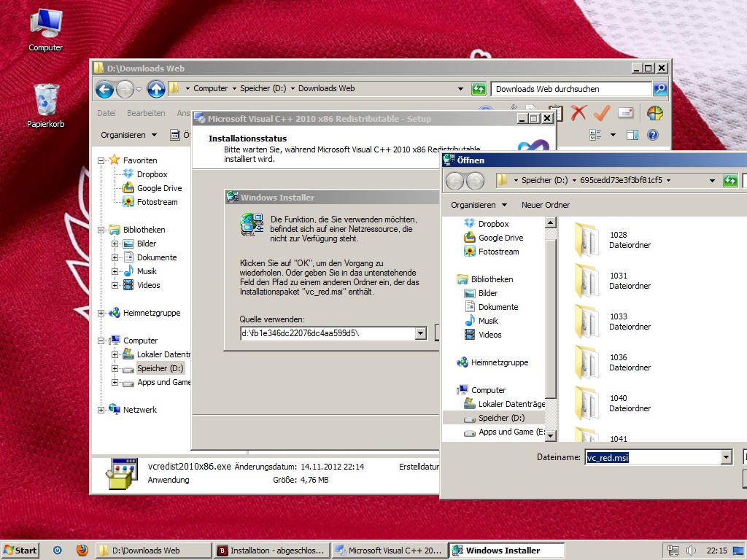Click the Quelle verwenden path field

328,333
